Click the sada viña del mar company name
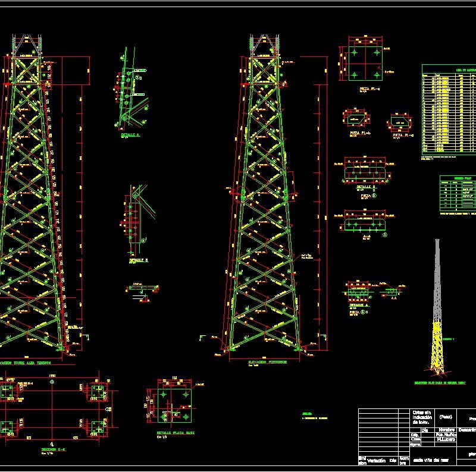This screenshot has width=476, height=472. (431, 460)
